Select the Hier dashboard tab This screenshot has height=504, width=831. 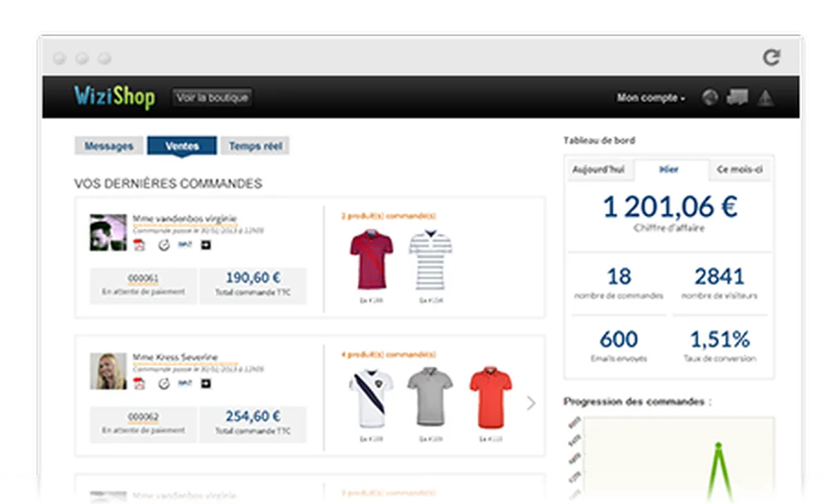(670, 170)
